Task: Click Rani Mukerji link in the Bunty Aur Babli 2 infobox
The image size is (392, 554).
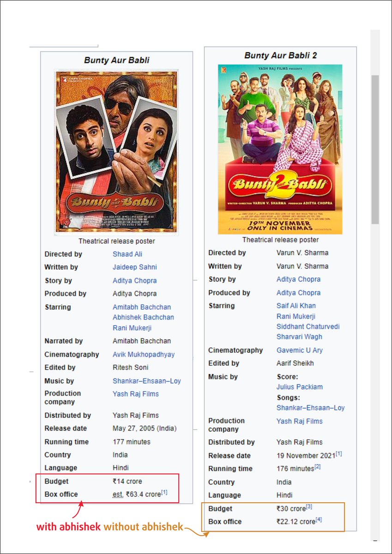Action: [296, 316]
